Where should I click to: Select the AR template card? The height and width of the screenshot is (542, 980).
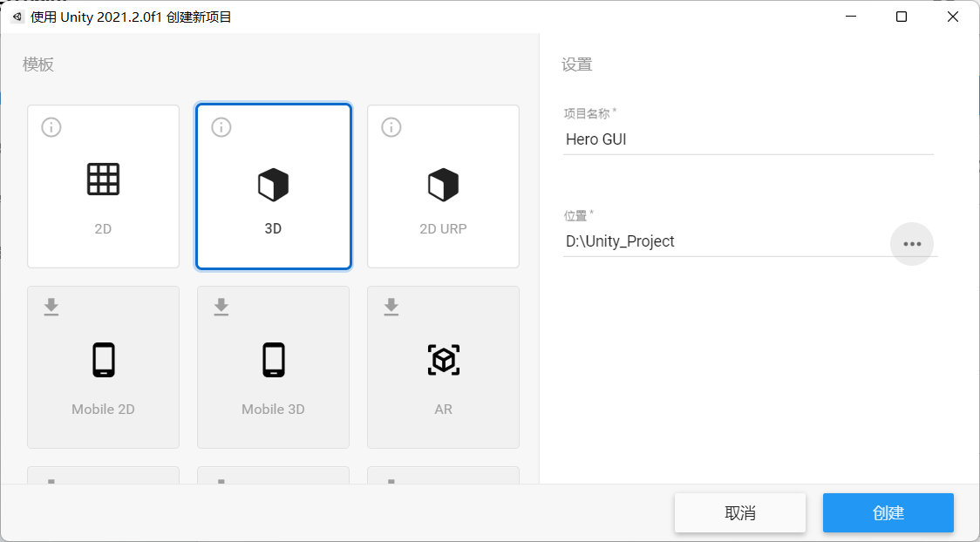click(x=443, y=367)
